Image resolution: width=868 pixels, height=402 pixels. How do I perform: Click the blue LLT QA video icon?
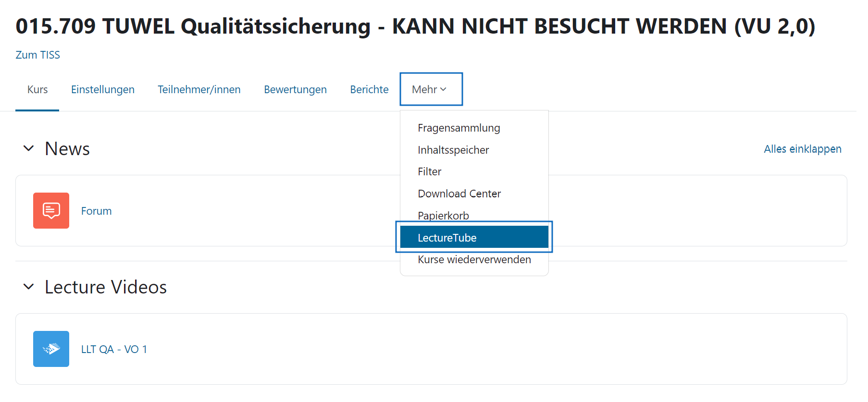coord(51,349)
